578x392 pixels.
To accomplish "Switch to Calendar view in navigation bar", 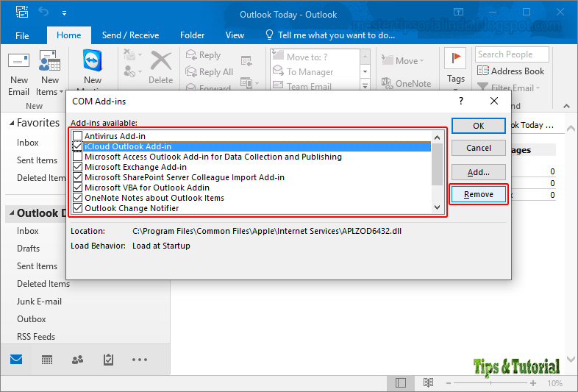I will point(47,360).
